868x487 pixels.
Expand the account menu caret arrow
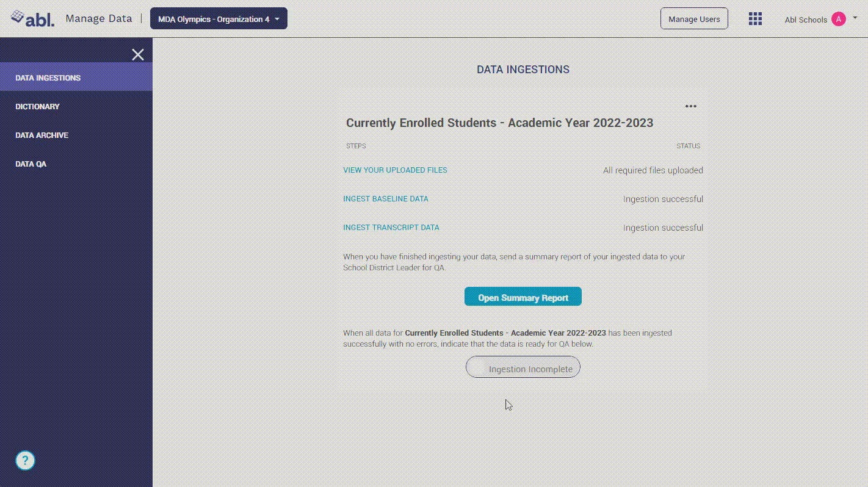[855, 18]
